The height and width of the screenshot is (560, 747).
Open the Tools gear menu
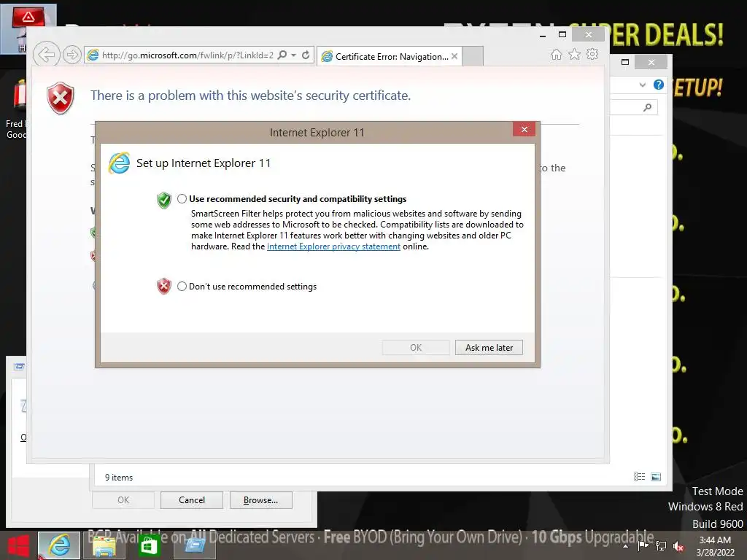592,54
